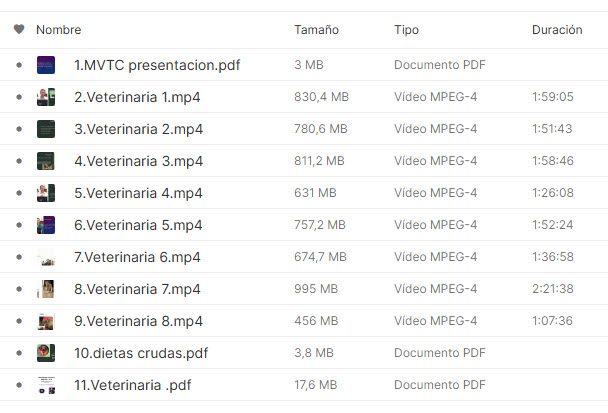Viewport: 608px width, 413px height.
Task: Click the 8.Veterinaria 7.mp4 thumbnail icon
Action: point(46,289)
